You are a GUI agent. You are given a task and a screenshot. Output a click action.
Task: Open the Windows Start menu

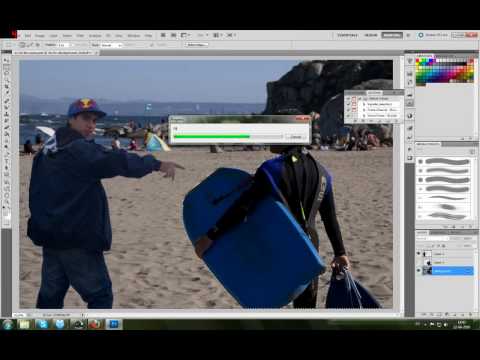coord(7,324)
